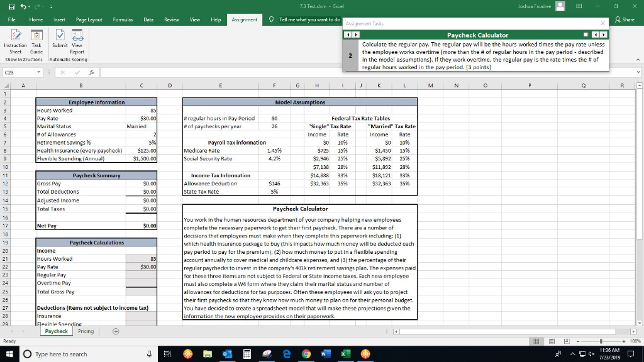Image resolution: width=644 pixels, height=362 pixels.
Task: Open the Page Layout tab
Action: 89,19
